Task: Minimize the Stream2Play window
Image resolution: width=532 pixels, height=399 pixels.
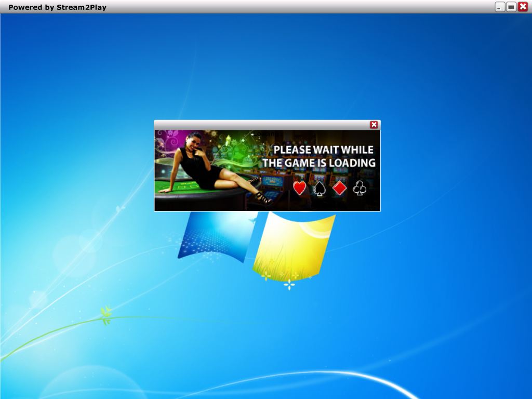Action: (500, 7)
